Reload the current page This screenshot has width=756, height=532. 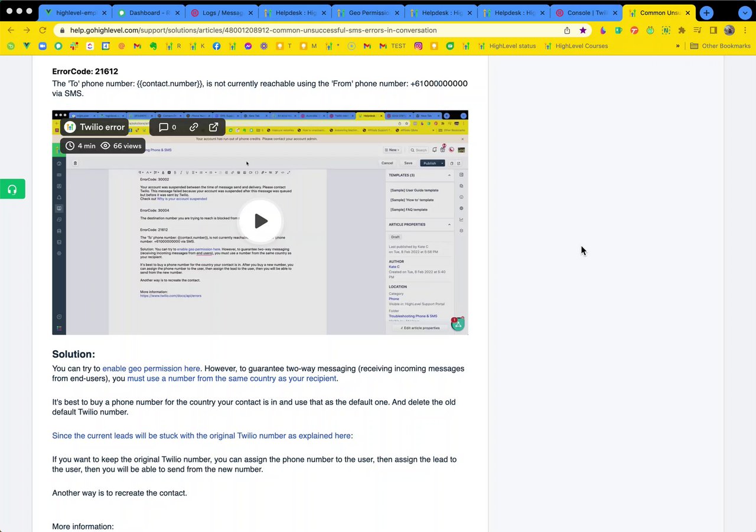click(43, 30)
